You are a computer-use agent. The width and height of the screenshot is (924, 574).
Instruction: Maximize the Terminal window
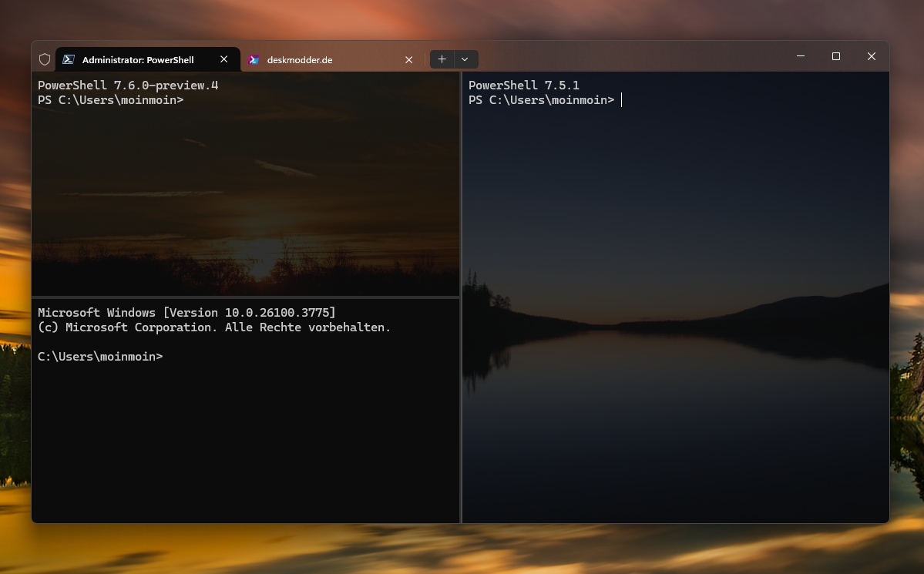pos(835,56)
